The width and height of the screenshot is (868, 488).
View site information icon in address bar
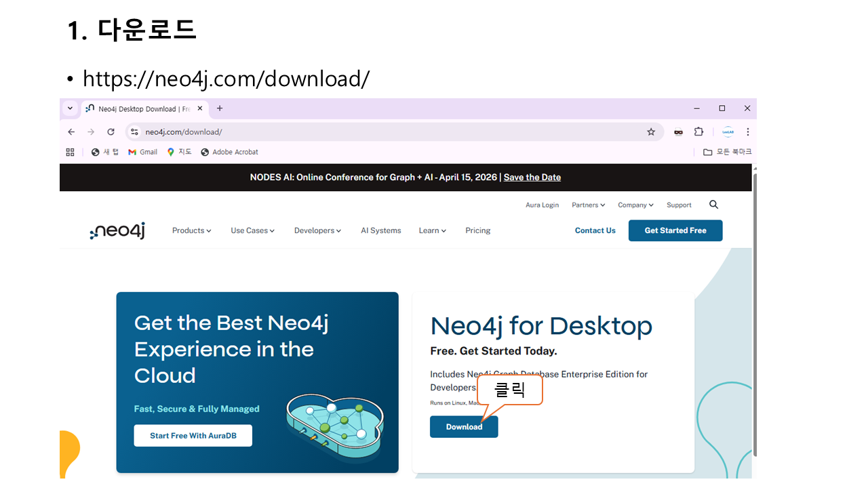[x=134, y=132]
